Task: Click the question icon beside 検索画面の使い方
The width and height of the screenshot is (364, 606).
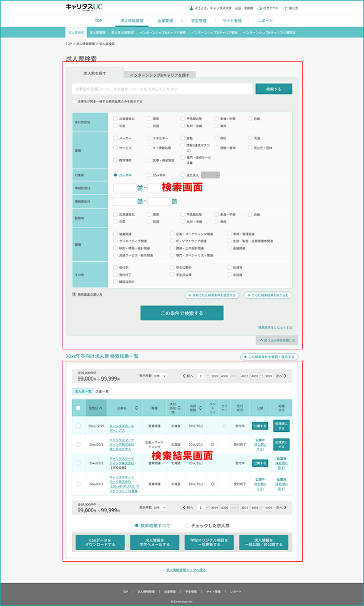Action: tap(74, 295)
